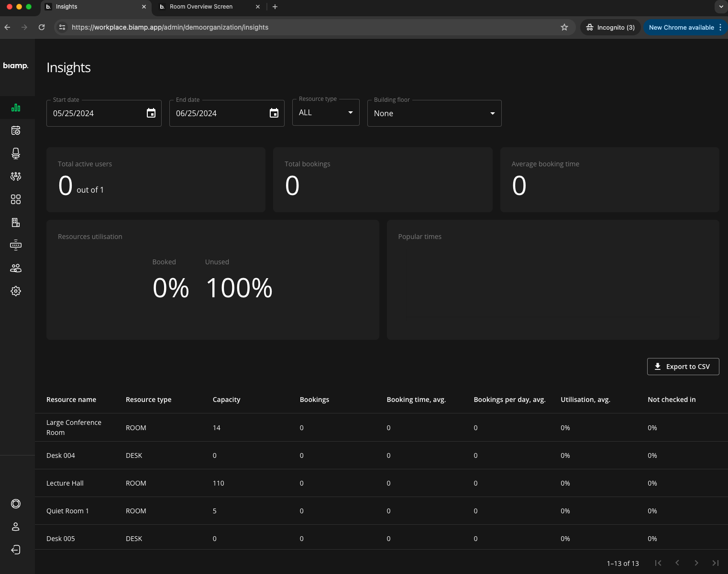Viewport: 728px width, 574px height.
Task: Select the Desk 004 row name
Action: click(x=61, y=455)
